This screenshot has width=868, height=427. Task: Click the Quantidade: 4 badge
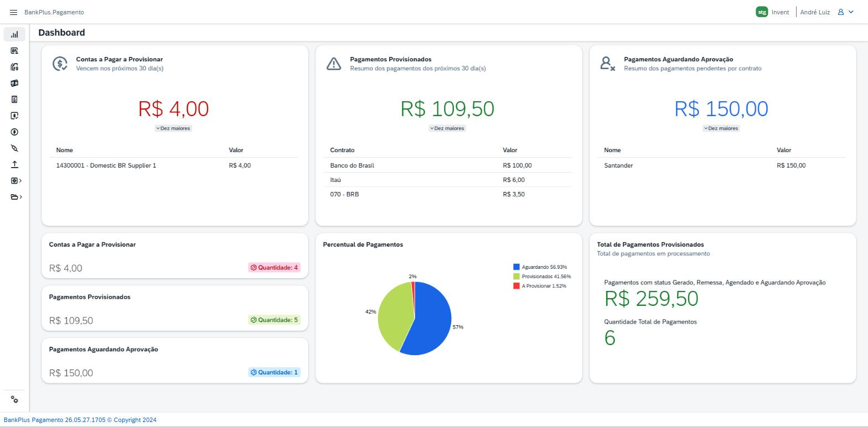(274, 268)
